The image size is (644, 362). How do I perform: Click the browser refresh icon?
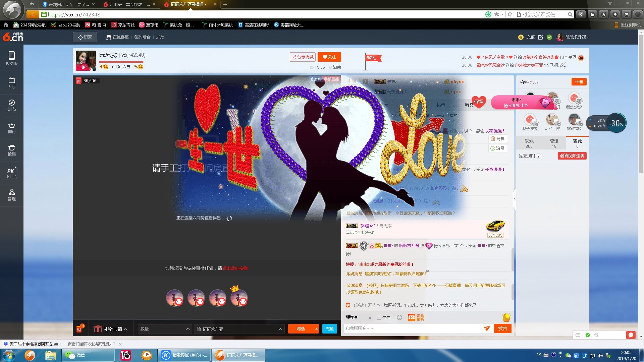click(510, 14)
